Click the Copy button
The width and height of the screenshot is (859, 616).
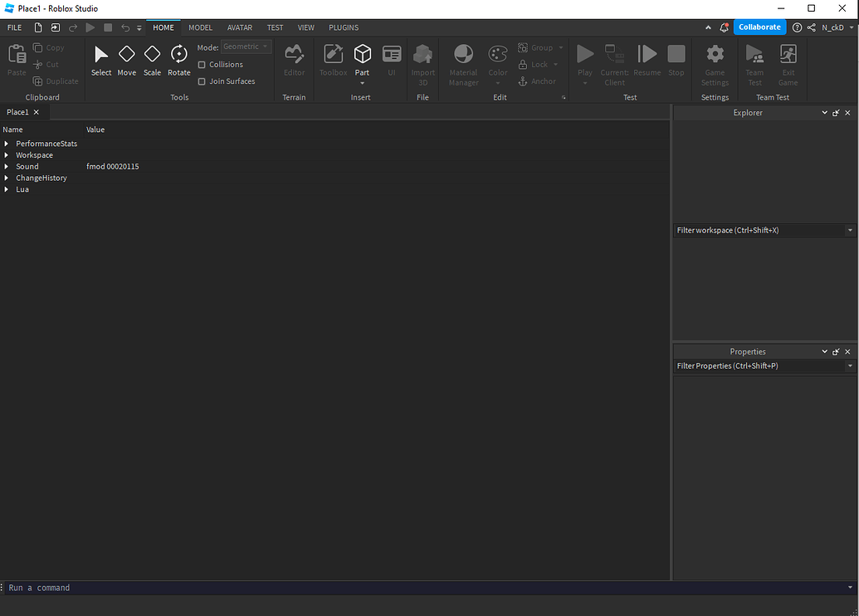tap(48, 47)
